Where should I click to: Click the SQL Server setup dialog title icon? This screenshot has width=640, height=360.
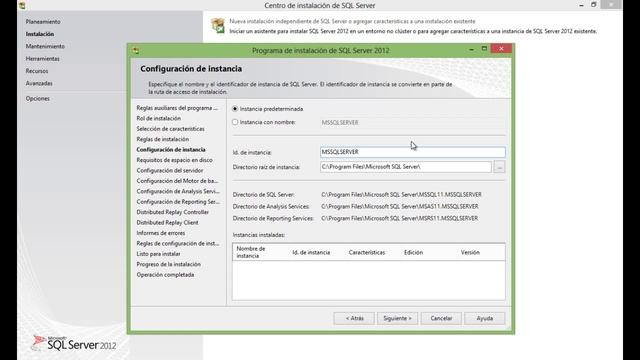[136, 51]
